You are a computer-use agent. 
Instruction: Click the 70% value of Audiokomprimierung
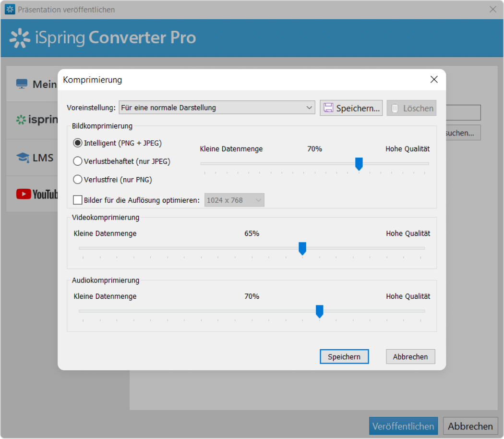click(252, 296)
